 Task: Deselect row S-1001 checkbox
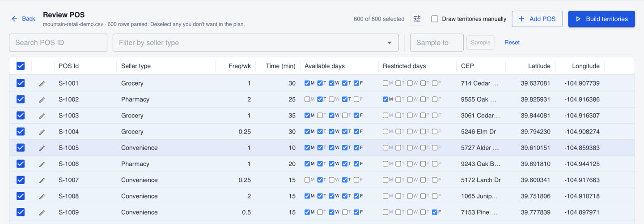click(x=21, y=83)
